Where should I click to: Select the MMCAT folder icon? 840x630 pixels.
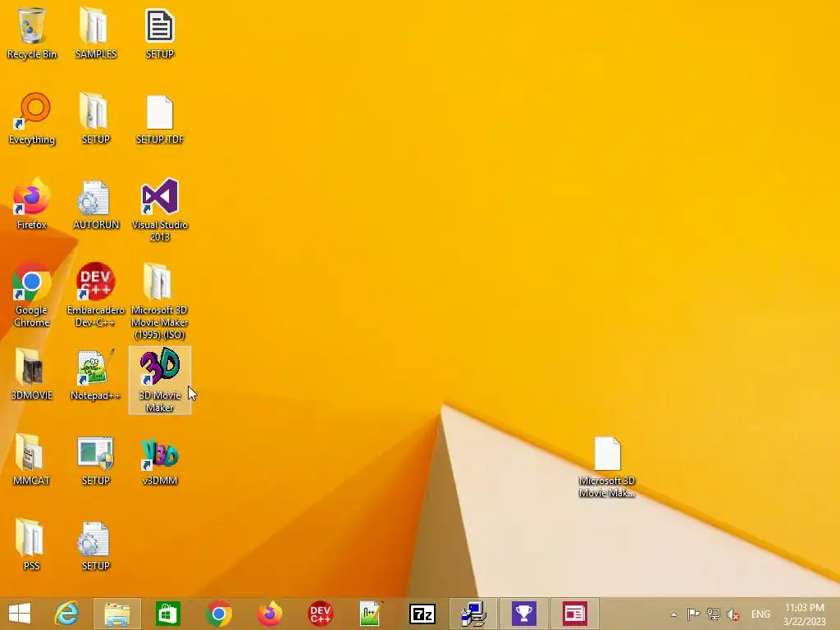coord(32,459)
